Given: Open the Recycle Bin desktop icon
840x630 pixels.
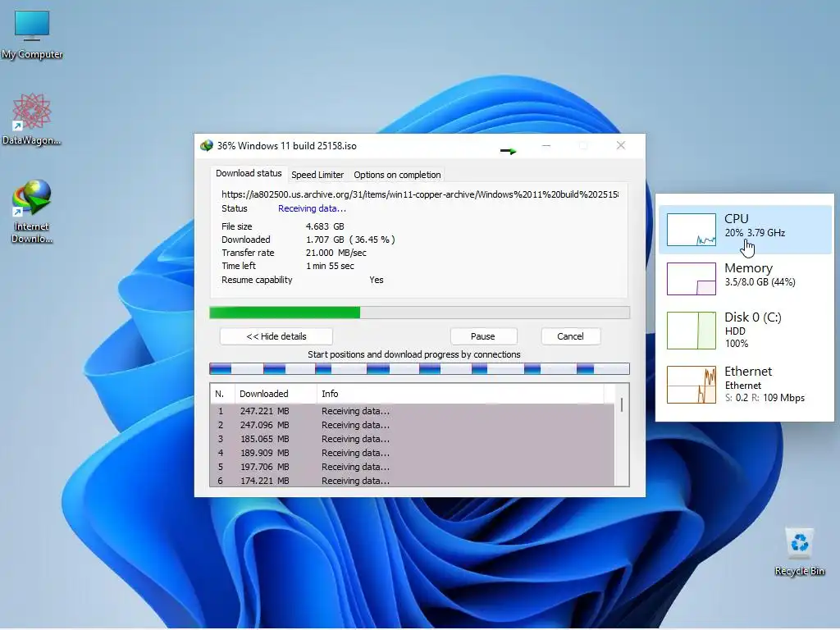Looking at the screenshot, I should click(799, 552).
